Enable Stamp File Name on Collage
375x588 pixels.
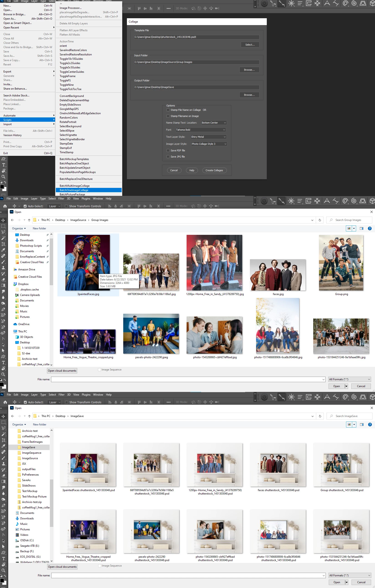click(x=168, y=110)
